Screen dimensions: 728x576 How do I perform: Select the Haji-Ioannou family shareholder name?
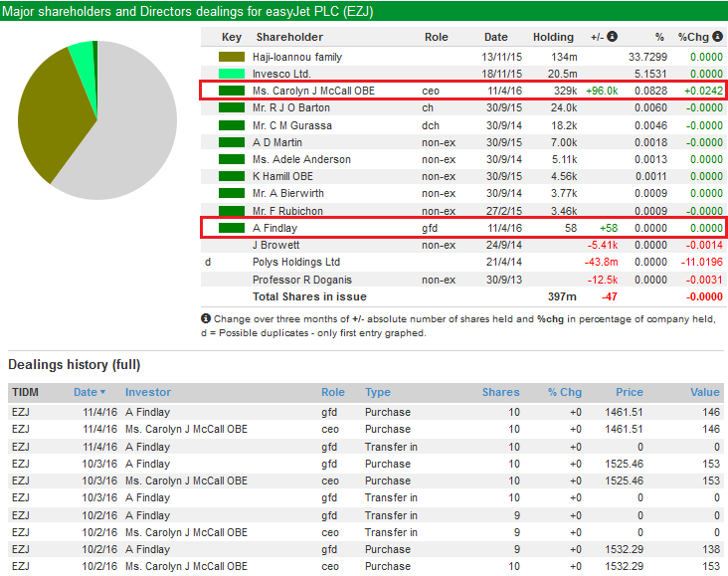point(297,57)
